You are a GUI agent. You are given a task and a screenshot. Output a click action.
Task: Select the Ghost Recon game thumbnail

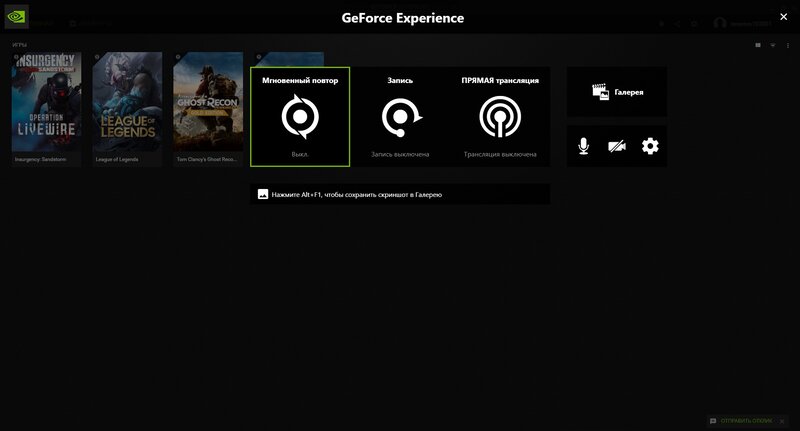point(208,109)
